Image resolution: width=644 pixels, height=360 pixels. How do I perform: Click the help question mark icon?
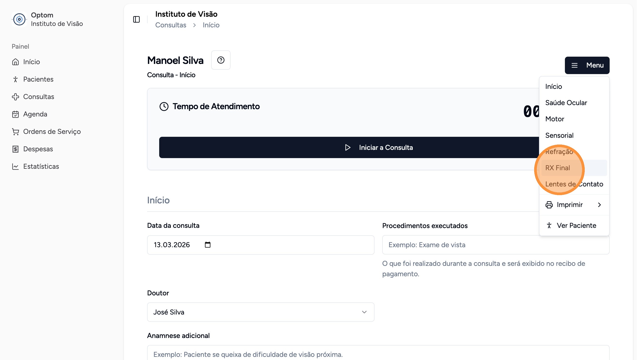(x=220, y=60)
